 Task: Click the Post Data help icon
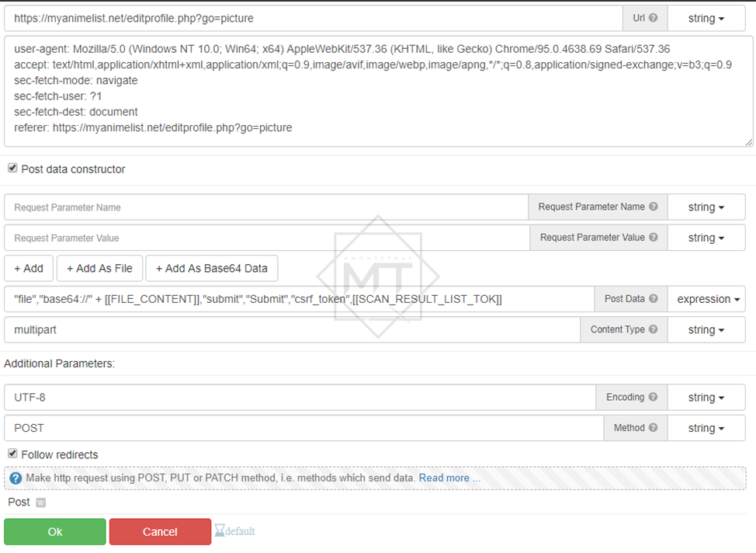pyautogui.click(x=653, y=299)
